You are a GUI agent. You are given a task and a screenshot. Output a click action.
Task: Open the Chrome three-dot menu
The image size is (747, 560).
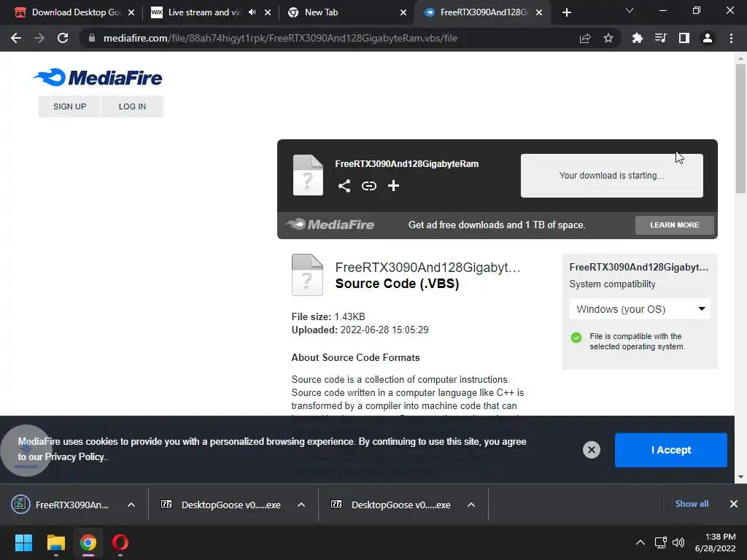pyautogui.click(x=731, y=38)
